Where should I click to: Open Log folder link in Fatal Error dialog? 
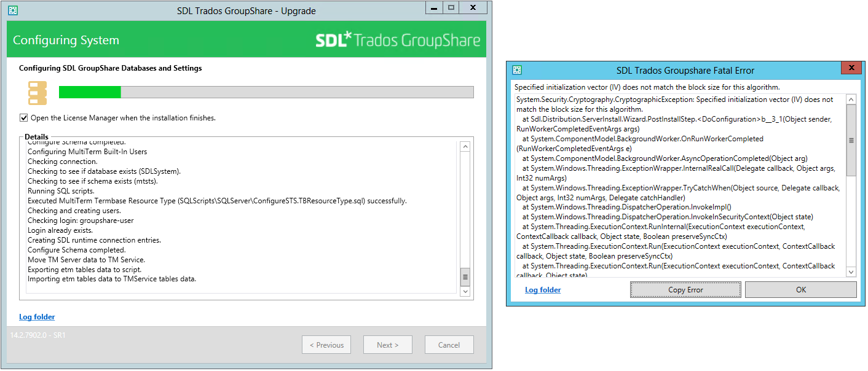(x=543, y=290)
